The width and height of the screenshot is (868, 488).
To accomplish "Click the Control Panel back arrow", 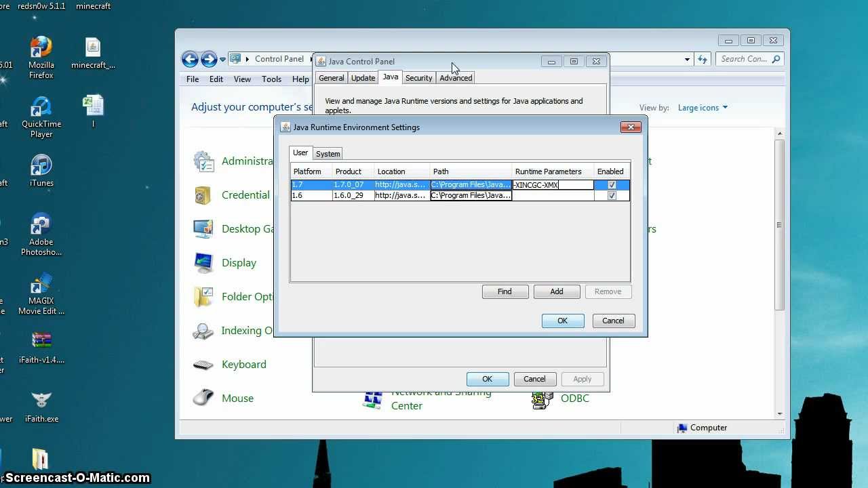I will pyautogui.click(x=190, y=59).
